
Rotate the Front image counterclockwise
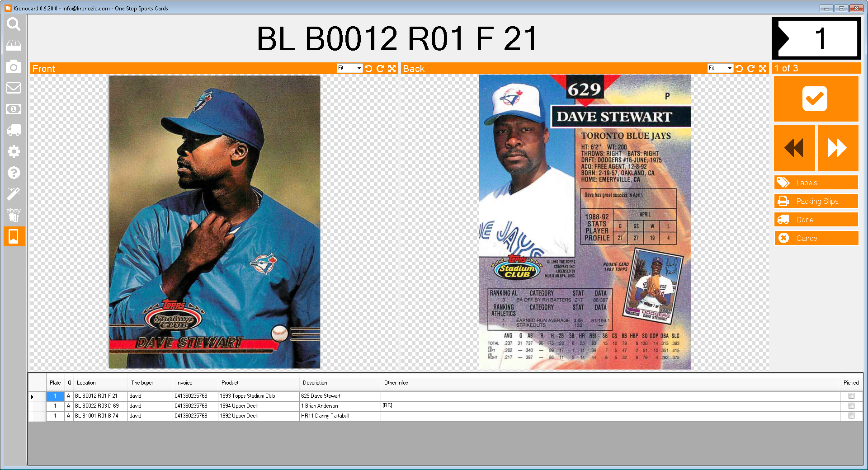click(368, 69)
